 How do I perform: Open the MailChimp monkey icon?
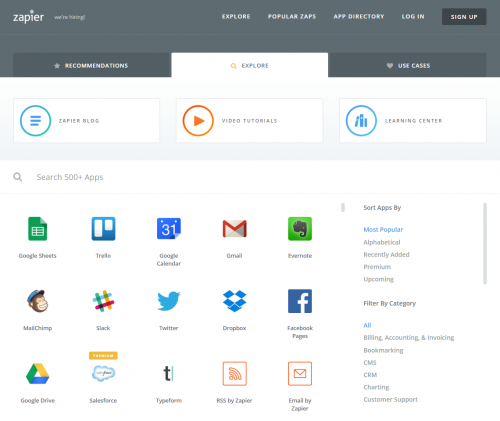click(38, 301)
